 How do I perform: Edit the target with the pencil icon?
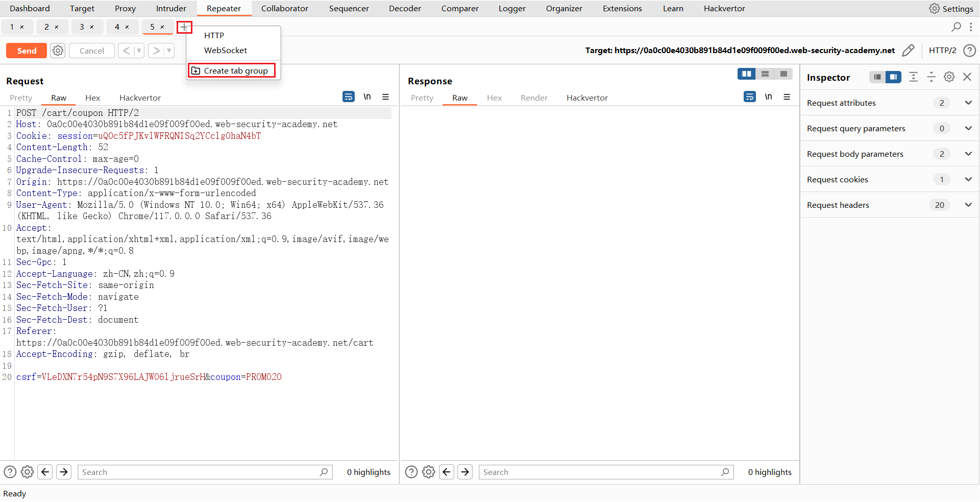(x=908, y=51)
